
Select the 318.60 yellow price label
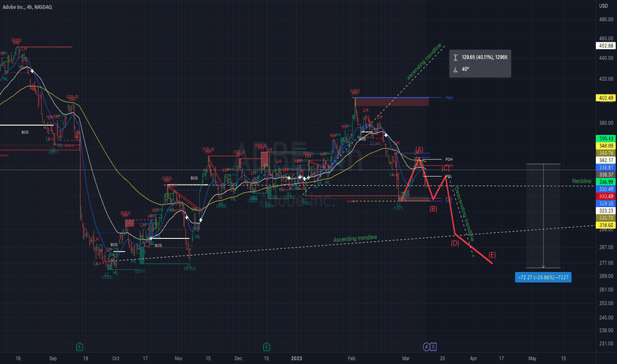point(606,225)
